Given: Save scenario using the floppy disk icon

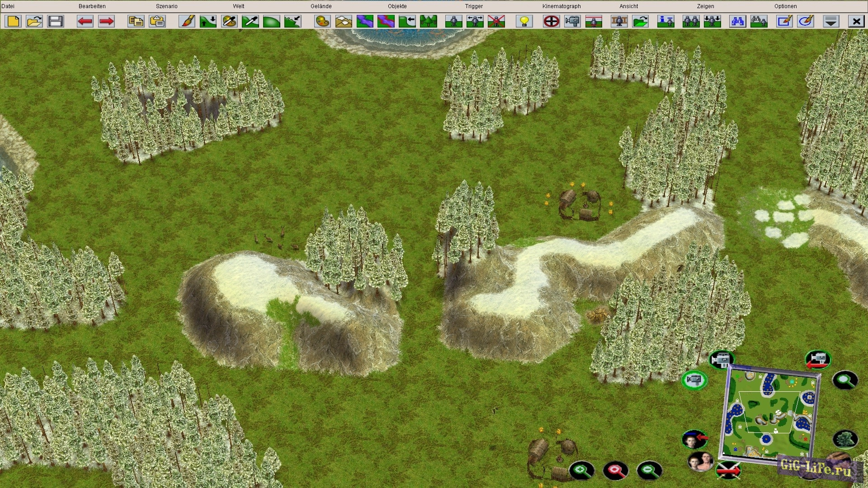Looking at the screenshot, I should click(x=56, y=21).
